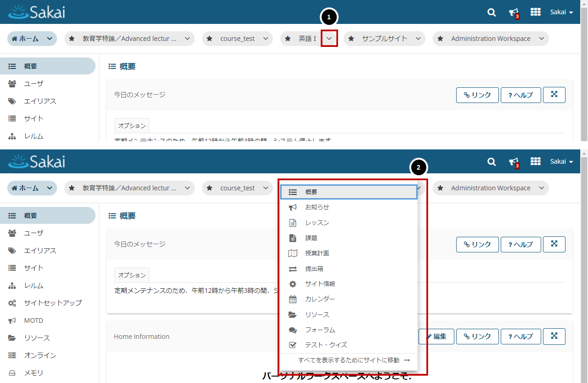Image resolution: width=588 pixels, height=383 pixels.
Task: Expand Administration Workspace chevron in upper screenshot
Action: click(x=542, y=39)
